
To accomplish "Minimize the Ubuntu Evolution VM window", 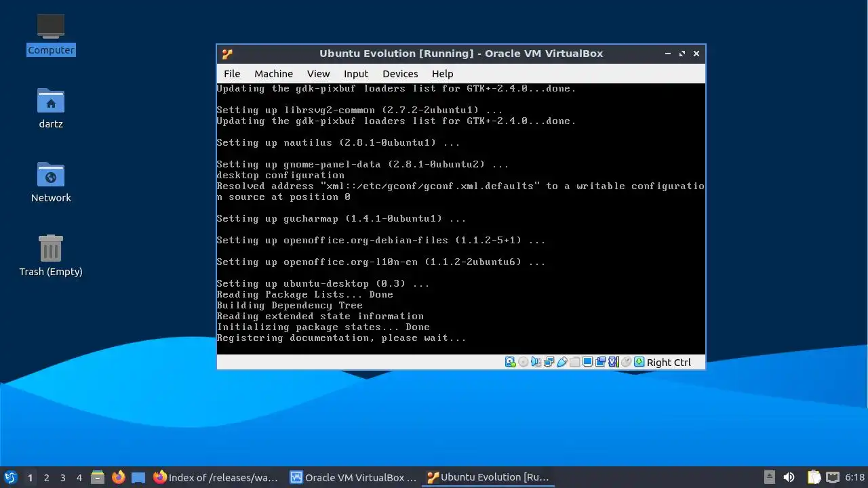I will (668, 54).
